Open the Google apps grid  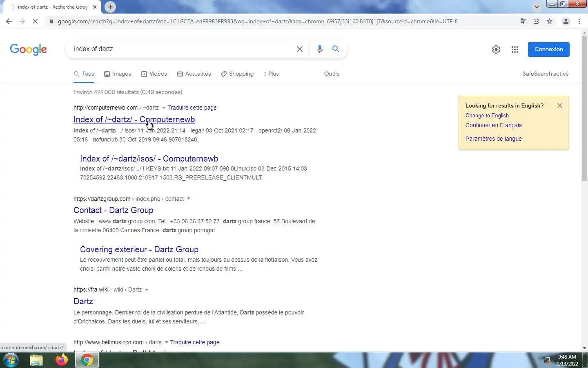515,49
